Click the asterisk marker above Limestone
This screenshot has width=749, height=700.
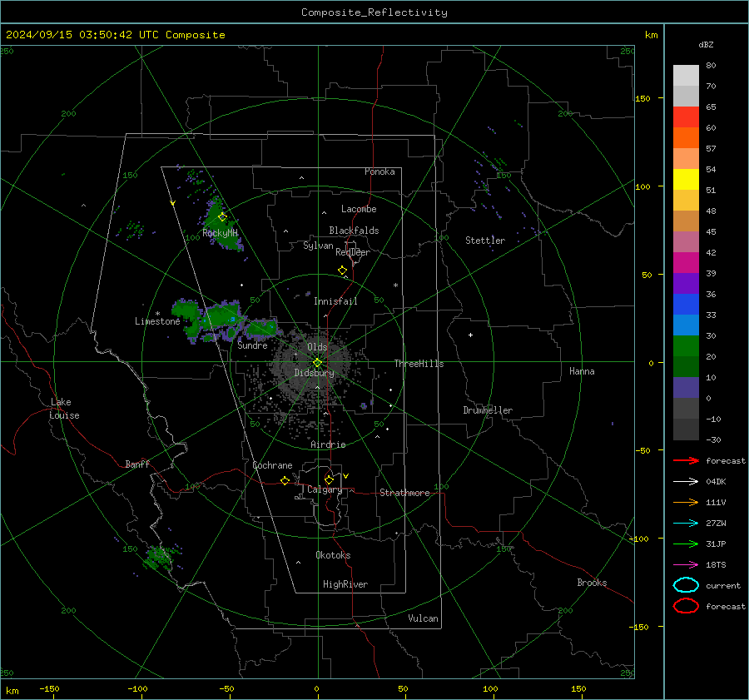157,314
